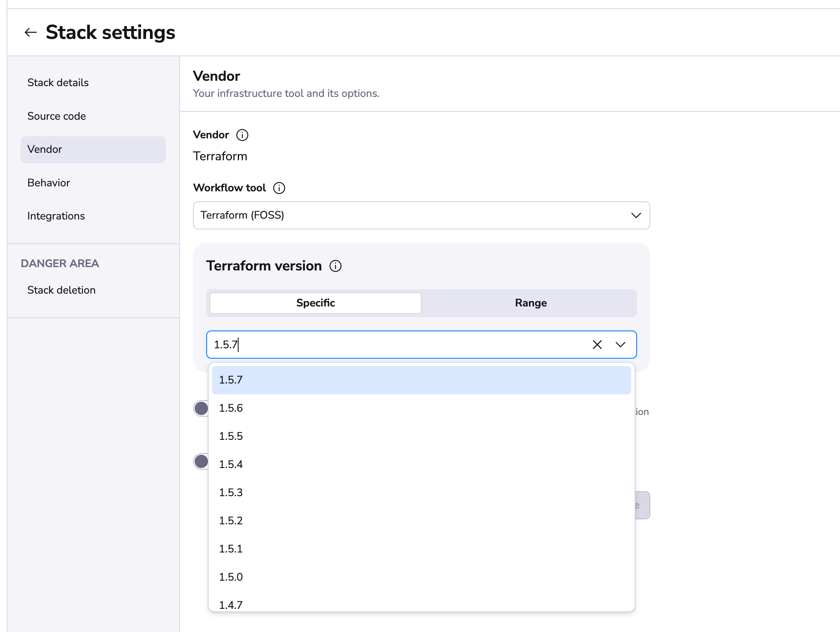Viewport: 840px width, 632px height.
Task: Toggle the second partially hidden switch
Action: pos(201,461)
